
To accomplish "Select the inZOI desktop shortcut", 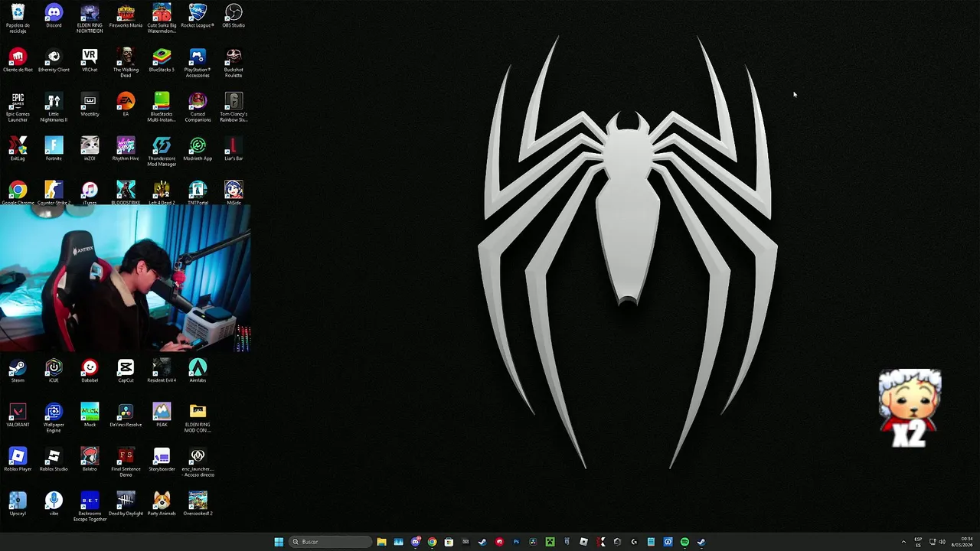I will (90, 149).
